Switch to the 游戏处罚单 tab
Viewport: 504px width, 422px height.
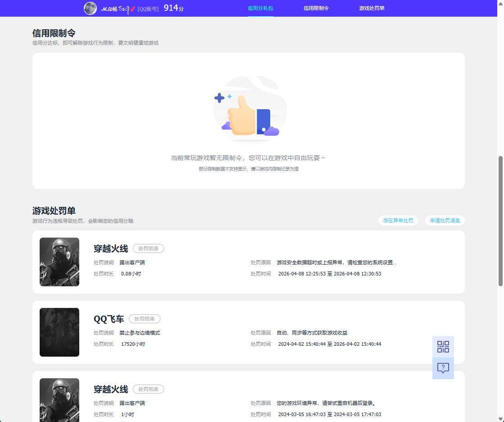[372, 8]
